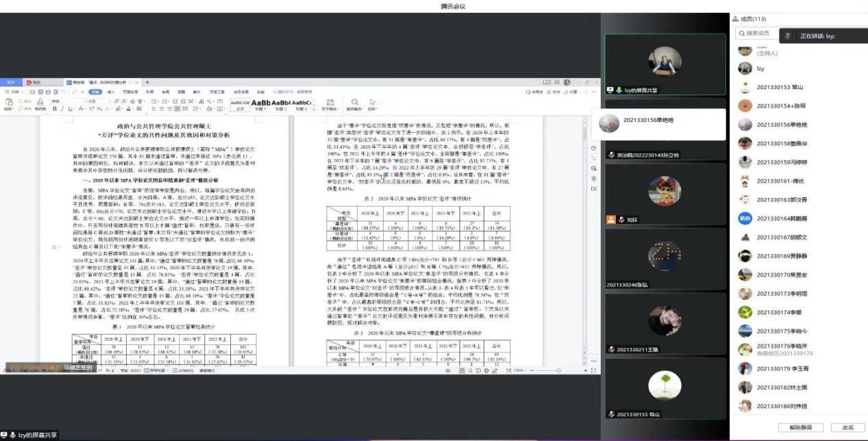Click the 解除静音 unmute button
Viewport: 868px width, 441px height.
pyautogui.click(x=800, y=427)
